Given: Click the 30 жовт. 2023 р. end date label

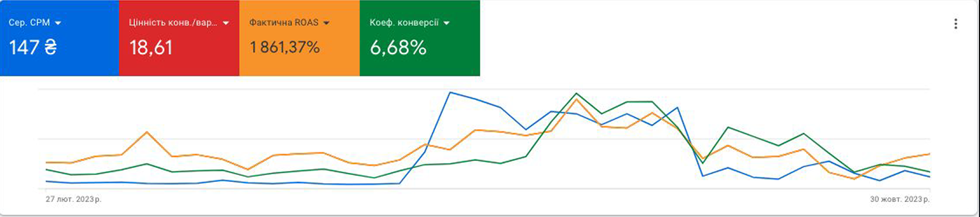Looking at the screenshot, I should click(900, 199).
